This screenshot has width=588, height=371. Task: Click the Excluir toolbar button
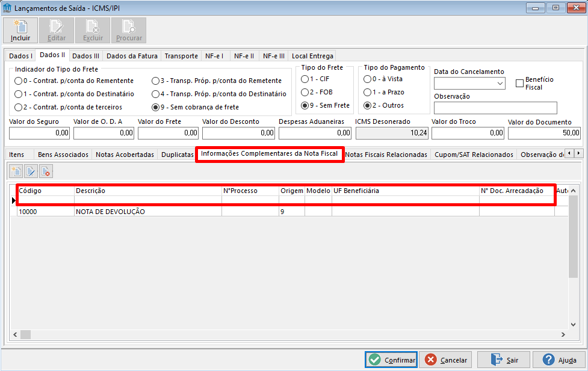tap(93, 30)
